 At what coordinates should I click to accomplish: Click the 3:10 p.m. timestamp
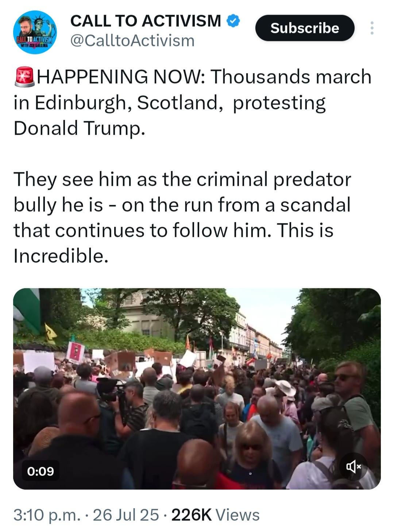coord(47,515)
